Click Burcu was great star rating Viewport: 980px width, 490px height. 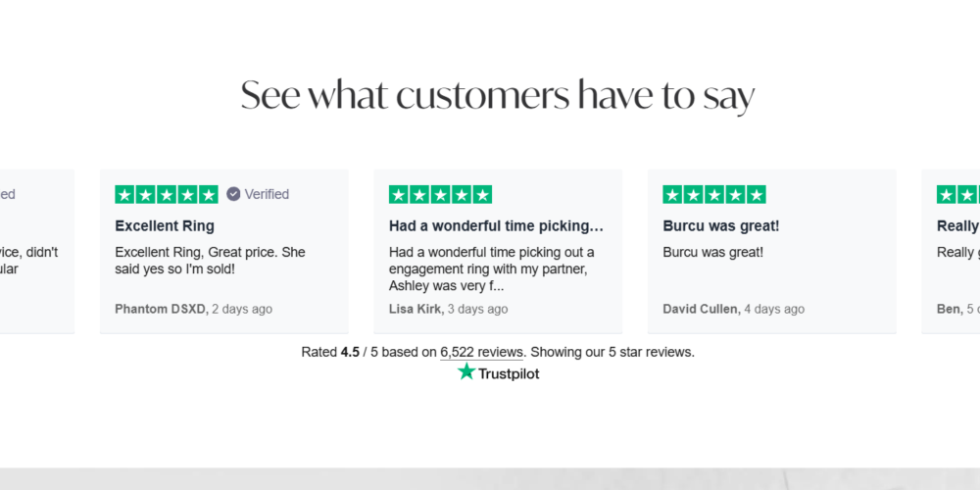coord(714,194)
